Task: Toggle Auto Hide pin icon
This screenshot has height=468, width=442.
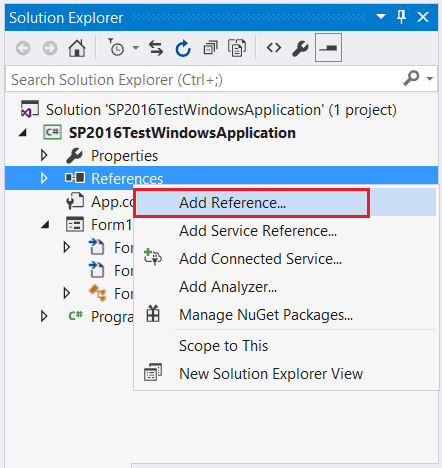Action: pyautogui.click(x=401, y=16)
